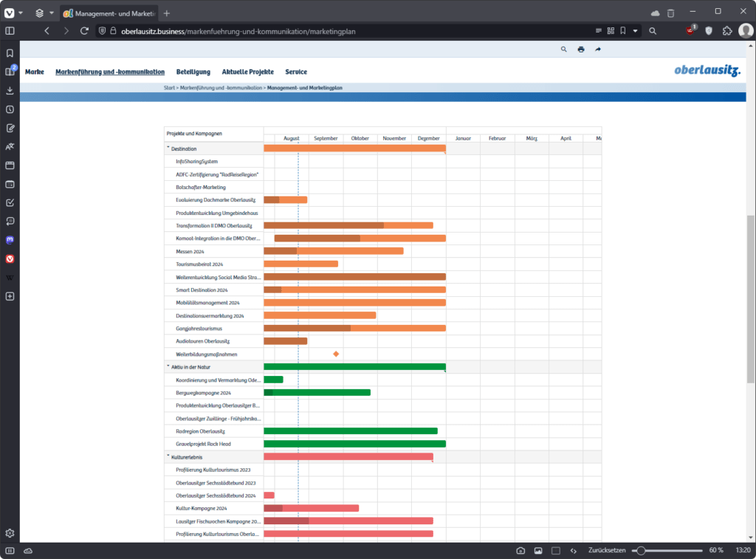756x559 pixels.
Task: Click the Weiterbildungsmaßnahmen diamond milestone
Action: (336, 354)
